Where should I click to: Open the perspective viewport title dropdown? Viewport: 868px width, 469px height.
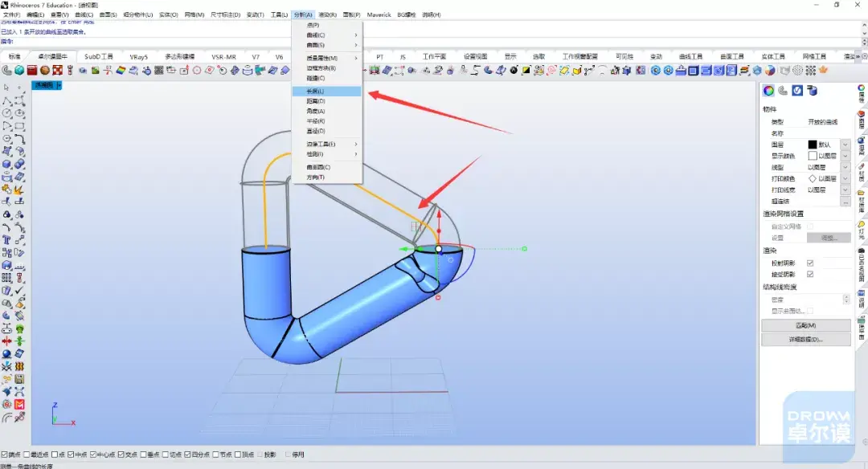[59, 85]
